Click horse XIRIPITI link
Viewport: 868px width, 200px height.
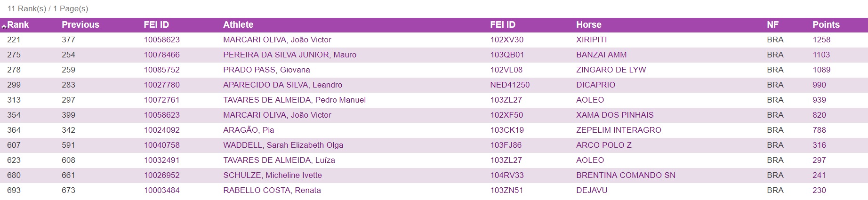(x=591, y=40)
